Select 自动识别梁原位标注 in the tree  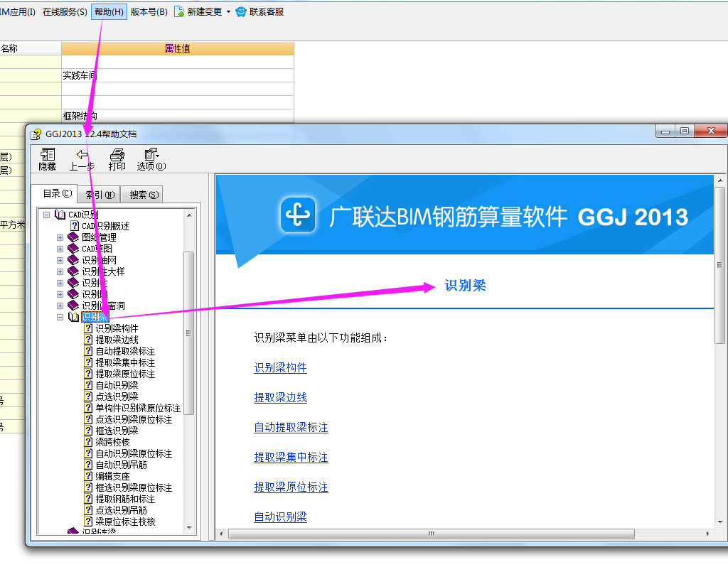pyautogui.click(x=134, y=454)
